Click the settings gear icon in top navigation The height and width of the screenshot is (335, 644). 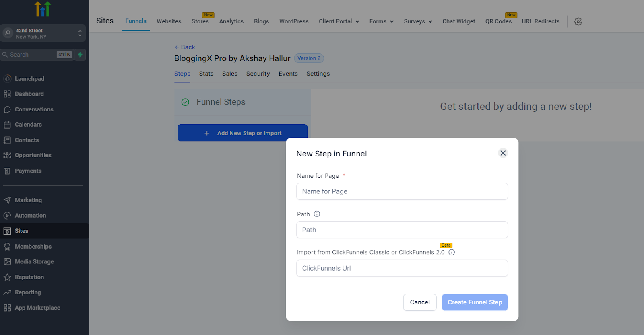tap(578, 22)
